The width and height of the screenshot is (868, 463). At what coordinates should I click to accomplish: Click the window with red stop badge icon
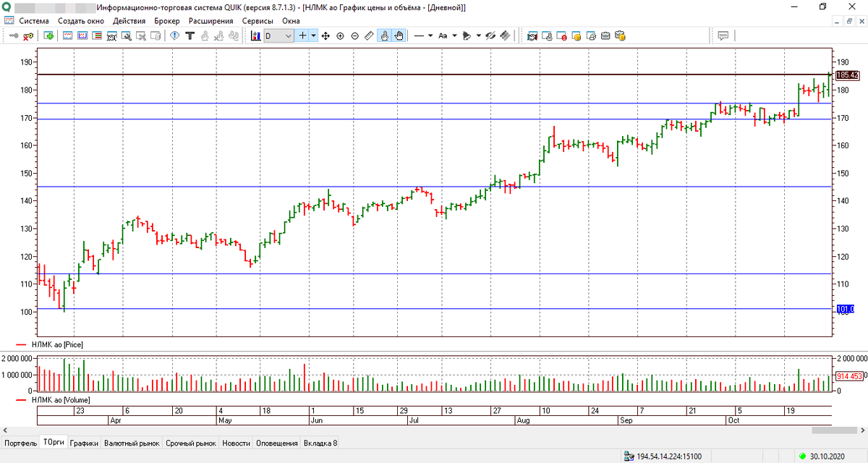[x=561, y=35]
